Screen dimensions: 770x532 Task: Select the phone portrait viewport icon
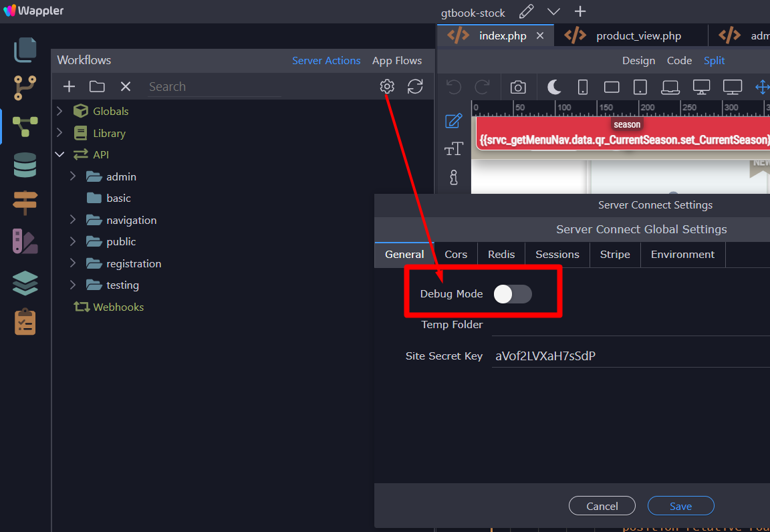click(582, 88)
